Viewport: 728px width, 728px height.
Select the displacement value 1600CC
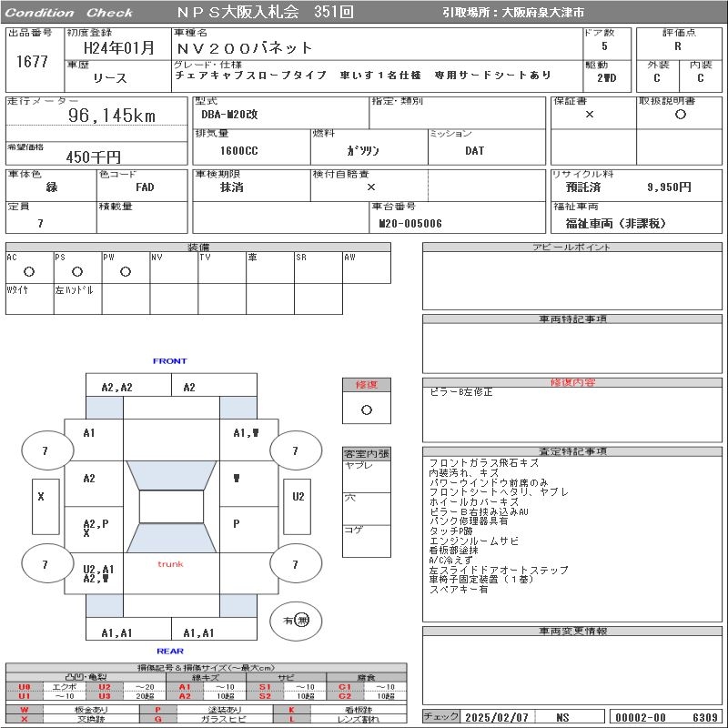238,151
